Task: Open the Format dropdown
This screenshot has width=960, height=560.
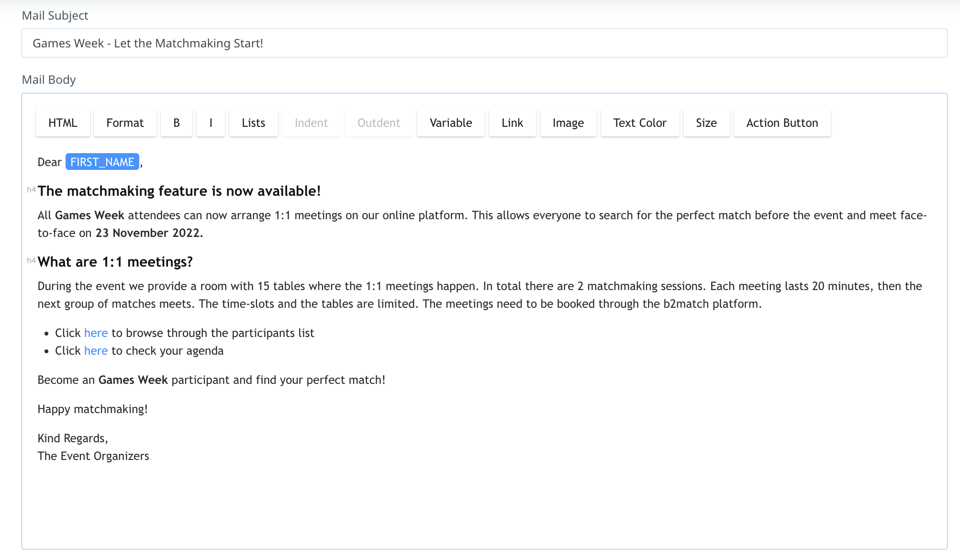Action: 125,123
